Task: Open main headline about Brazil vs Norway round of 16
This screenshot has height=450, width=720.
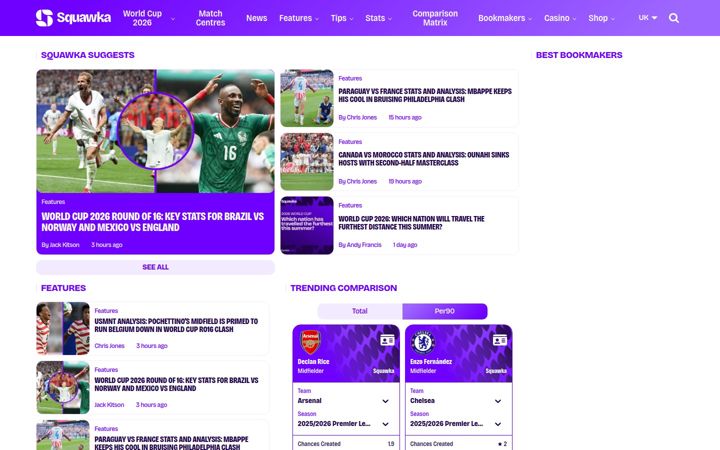Action: (x=152, y=222)
